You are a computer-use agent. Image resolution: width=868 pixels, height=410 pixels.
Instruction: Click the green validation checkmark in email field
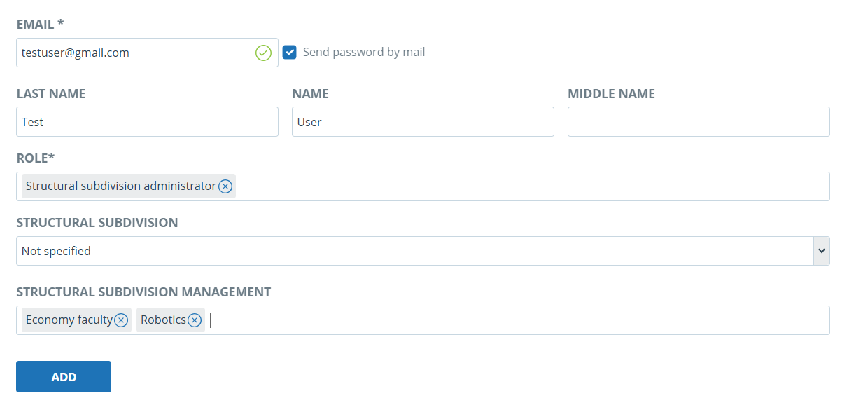point(263,53)
